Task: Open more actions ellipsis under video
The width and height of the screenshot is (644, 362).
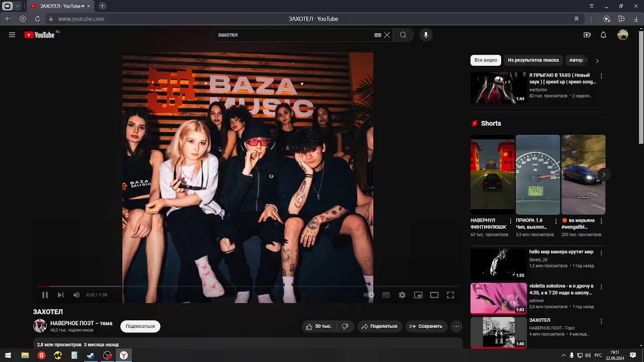Action: coord(456,326)
